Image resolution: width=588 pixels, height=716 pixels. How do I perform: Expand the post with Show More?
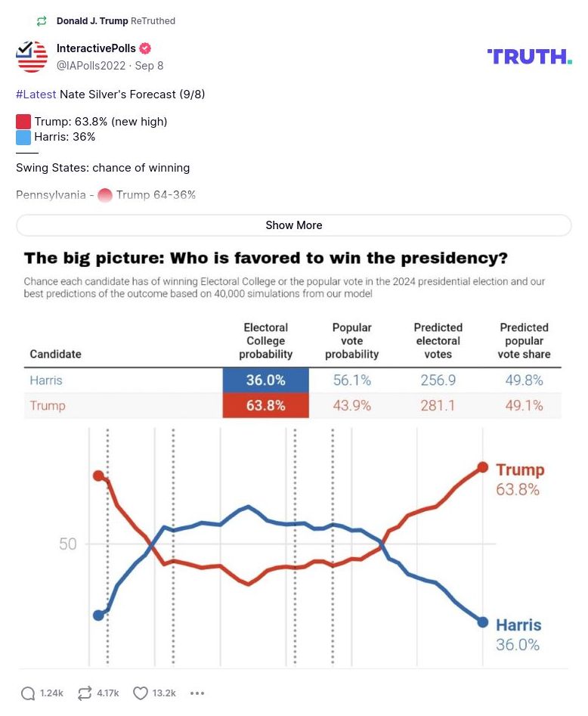point(294,225)
